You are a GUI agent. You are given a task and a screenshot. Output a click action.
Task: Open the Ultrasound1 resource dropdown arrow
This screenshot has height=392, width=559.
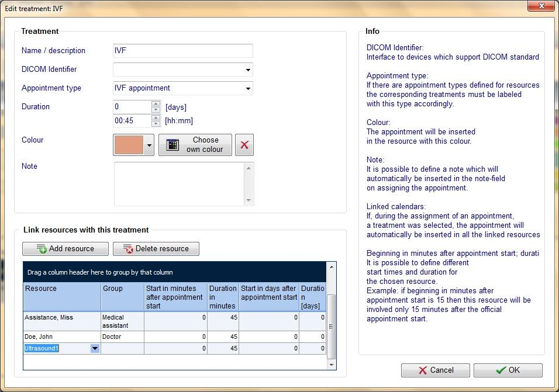(x=95, y=349)
